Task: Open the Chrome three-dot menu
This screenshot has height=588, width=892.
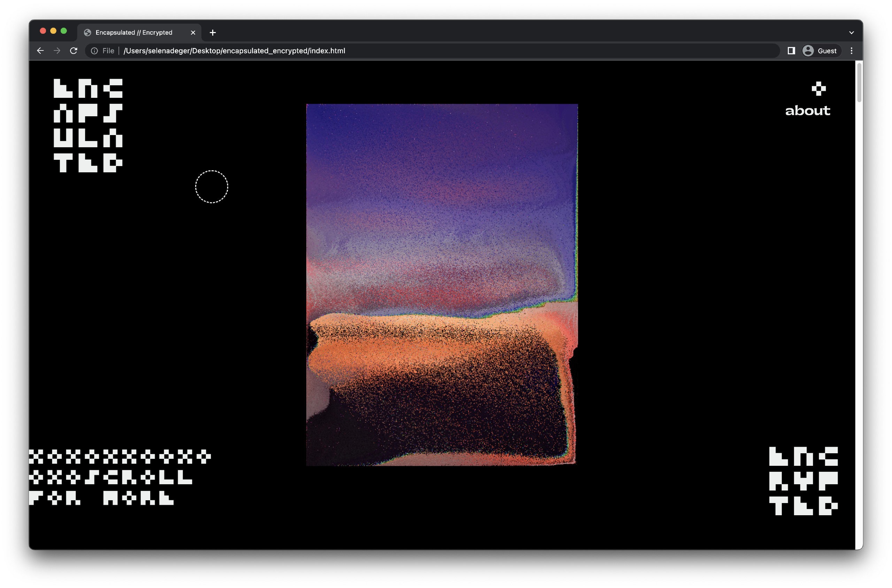Action: coord(852,50)
